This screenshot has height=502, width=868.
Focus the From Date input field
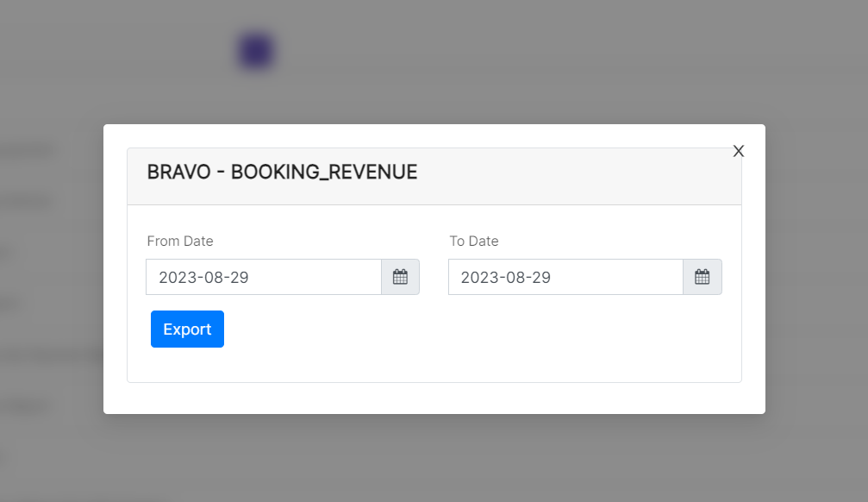click(x=264, y=277)
